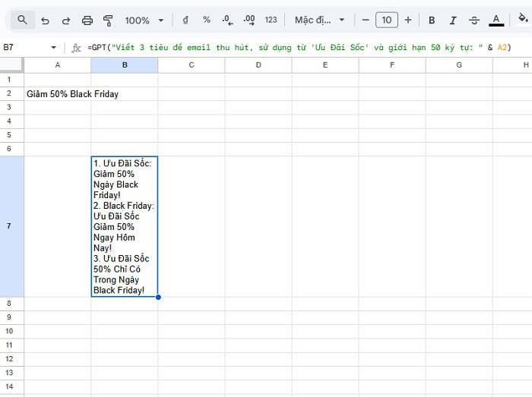Click the search menus magnifier icon
Viewport: 532px width, 397px height.
22,20
